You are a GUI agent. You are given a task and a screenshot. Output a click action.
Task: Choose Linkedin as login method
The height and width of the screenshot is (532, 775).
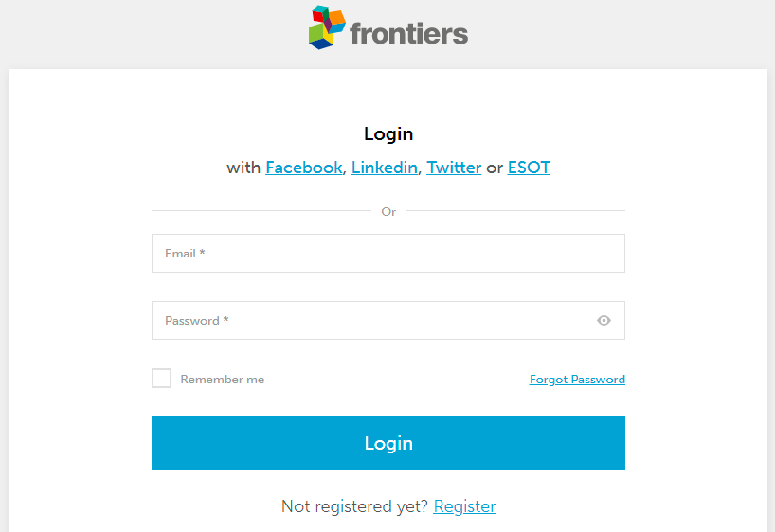(384, 168)
